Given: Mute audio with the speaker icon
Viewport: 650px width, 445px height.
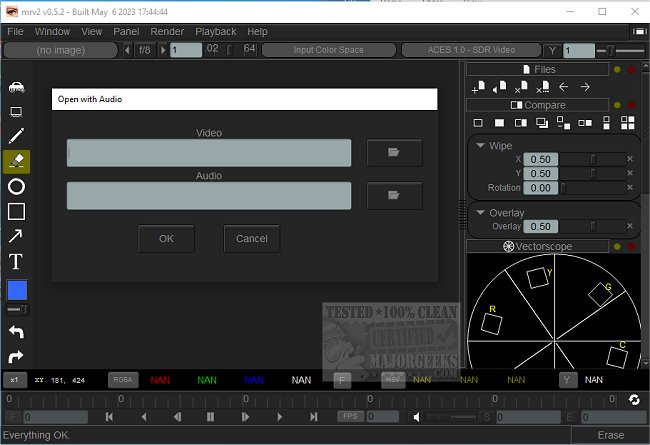Looking at the screenshot, I should 419,417.
